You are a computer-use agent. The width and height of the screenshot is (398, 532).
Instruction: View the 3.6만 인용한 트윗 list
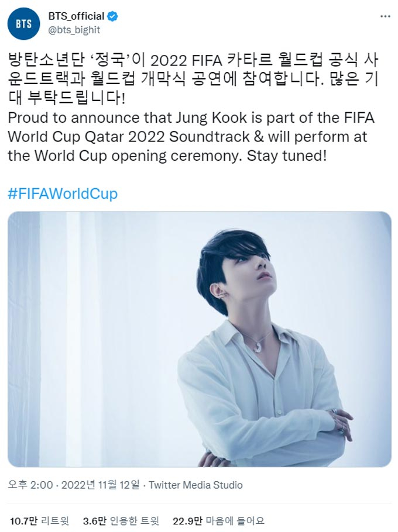[121, 521]
